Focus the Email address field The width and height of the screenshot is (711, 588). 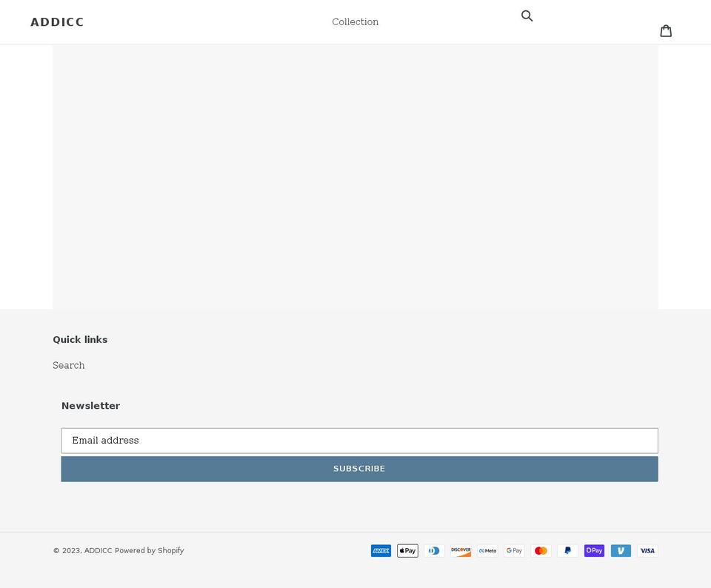[x=360, y=441]
